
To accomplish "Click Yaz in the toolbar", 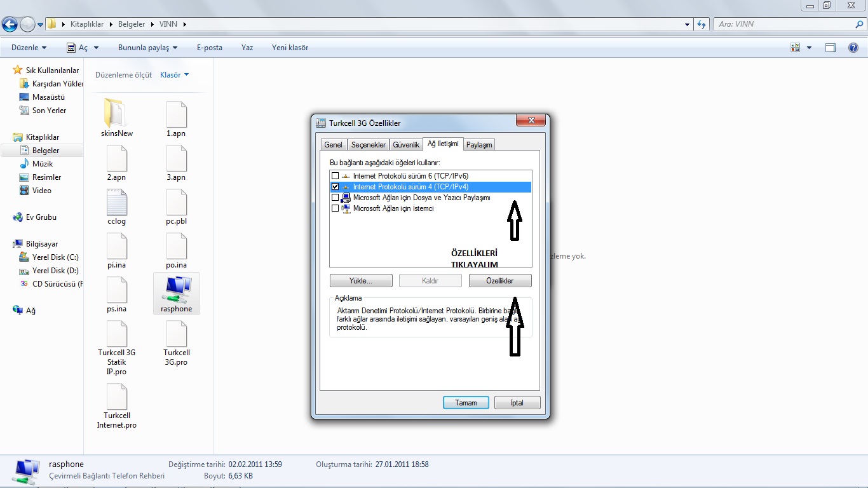I will [247, 48].
